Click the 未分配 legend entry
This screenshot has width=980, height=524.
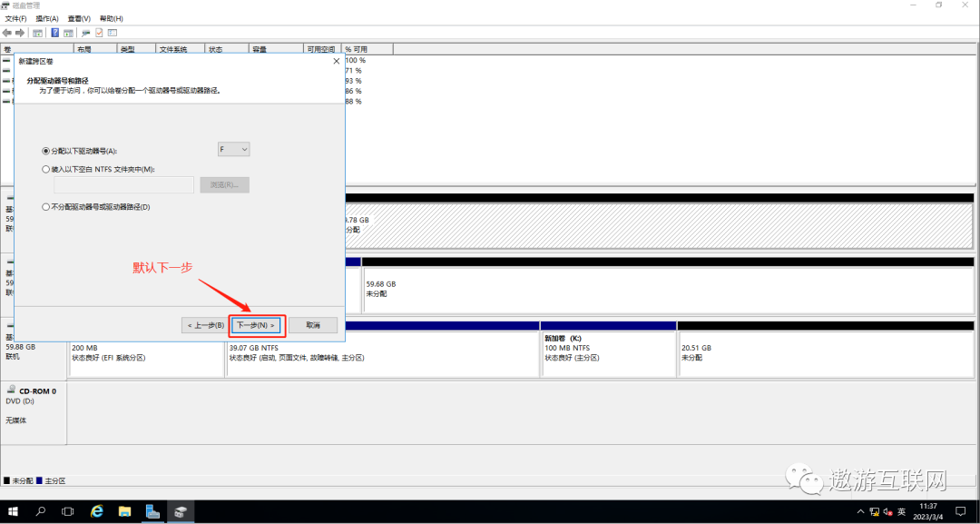tap(18, 480)
